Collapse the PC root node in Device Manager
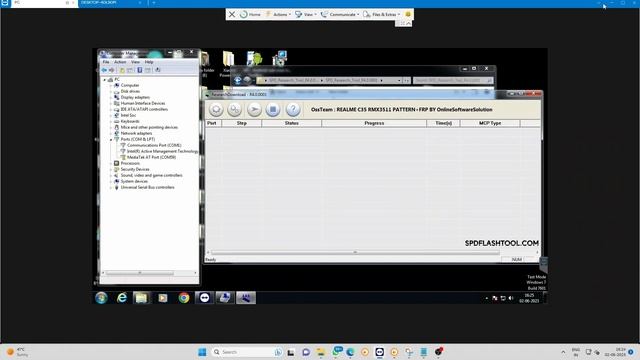This screenshot has width=640, height=360. (105, 80)
